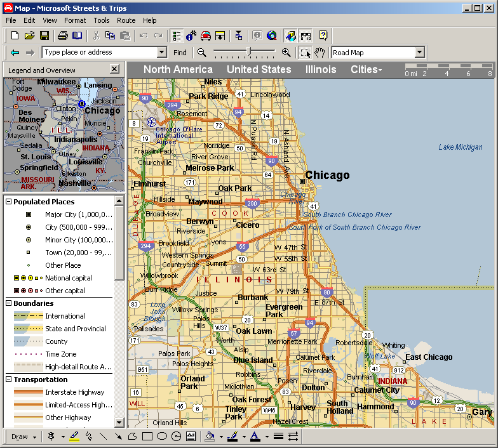Viewport: 498px width, 448px height.
Task: Toggle the Pan hand tool
Action: [320, 52]
